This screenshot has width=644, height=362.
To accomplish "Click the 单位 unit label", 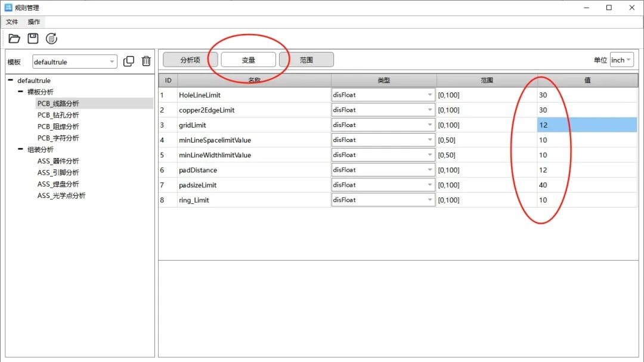I will [x=600, y=60].
